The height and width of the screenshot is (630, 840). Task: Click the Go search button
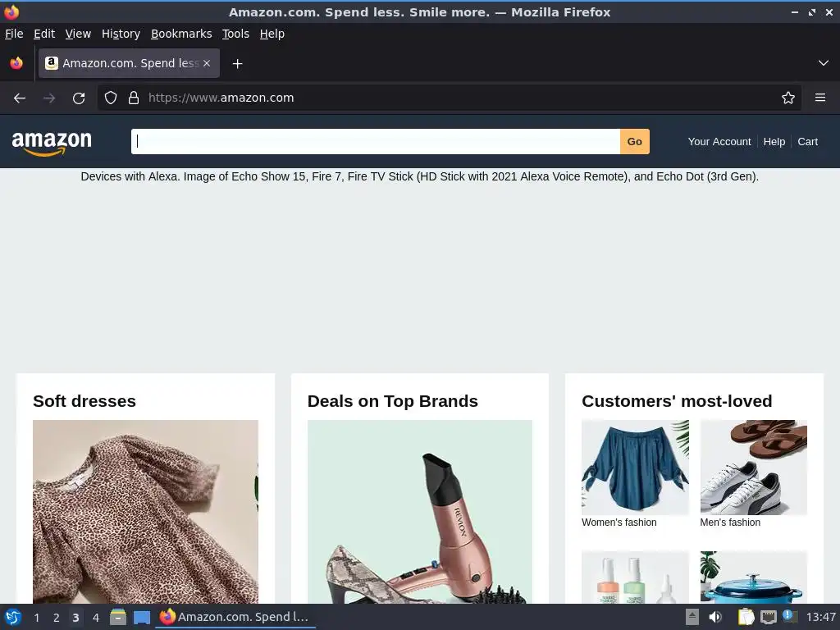click(x=635, y=141)
